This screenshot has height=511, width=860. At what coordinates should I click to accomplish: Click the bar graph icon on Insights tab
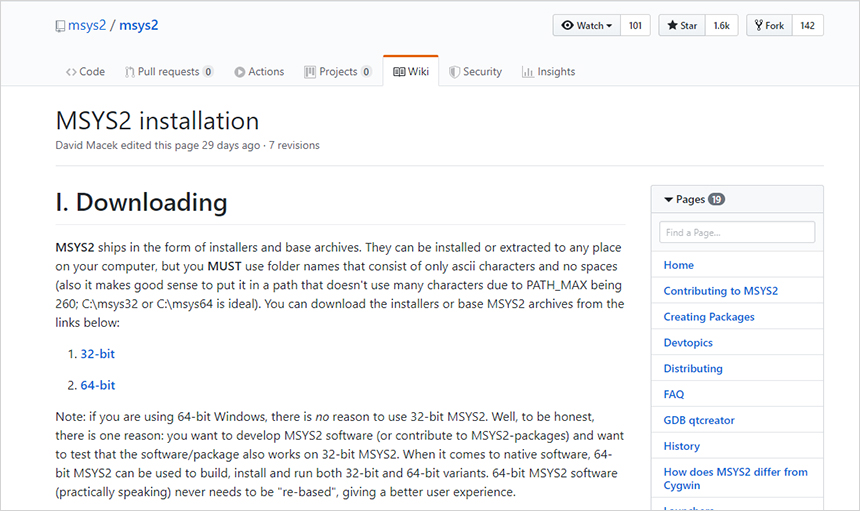click(x=528, y=72)
